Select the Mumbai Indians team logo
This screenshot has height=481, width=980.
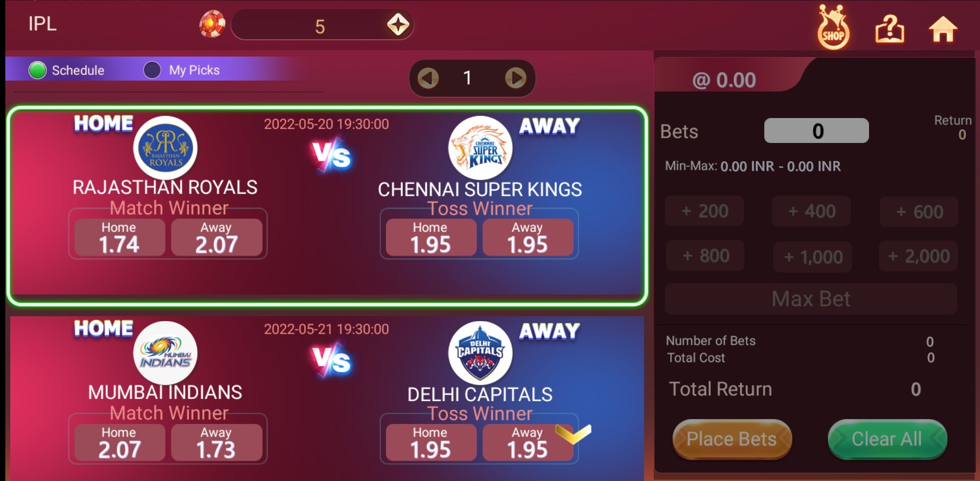point(165,353)
